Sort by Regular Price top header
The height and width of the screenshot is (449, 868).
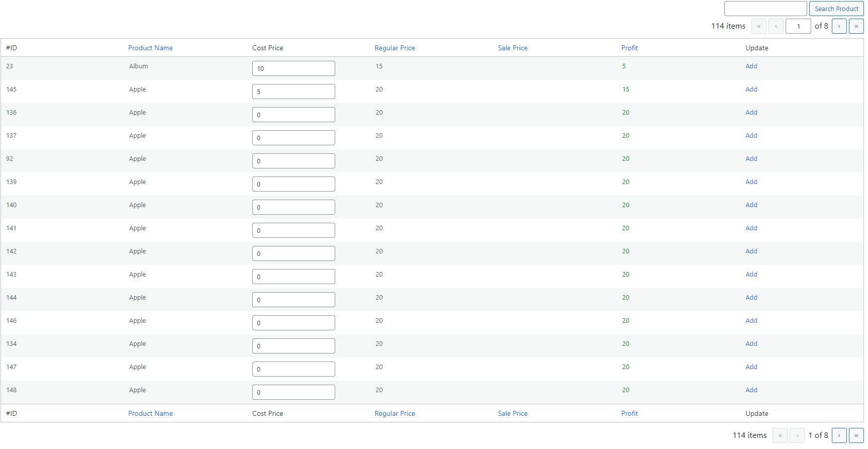(395, 48)
